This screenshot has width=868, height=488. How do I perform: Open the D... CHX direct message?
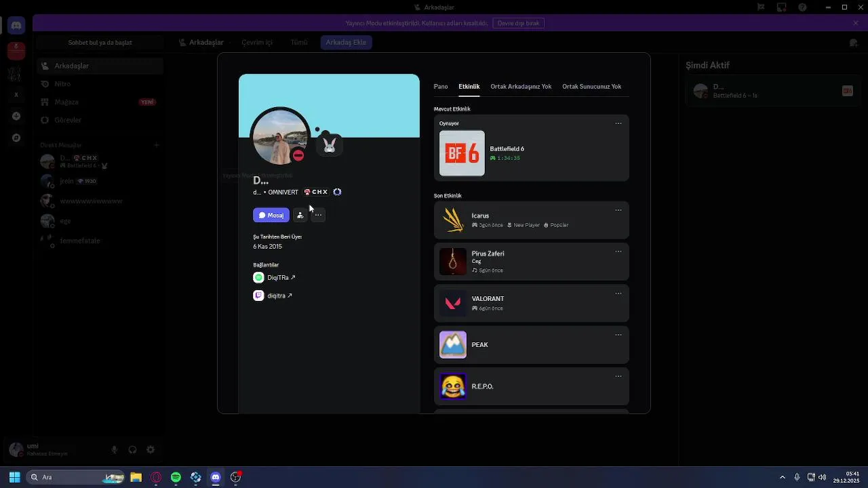100,161
